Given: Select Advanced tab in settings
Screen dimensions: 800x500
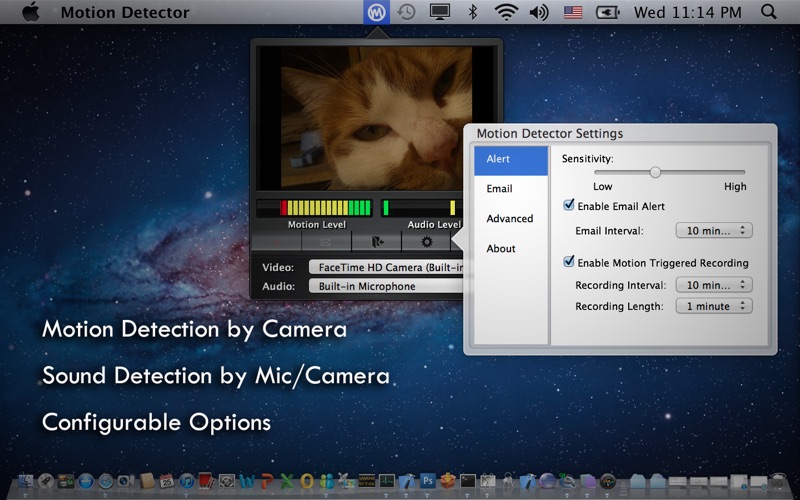Looking at the screenshot, I should 511,218.
